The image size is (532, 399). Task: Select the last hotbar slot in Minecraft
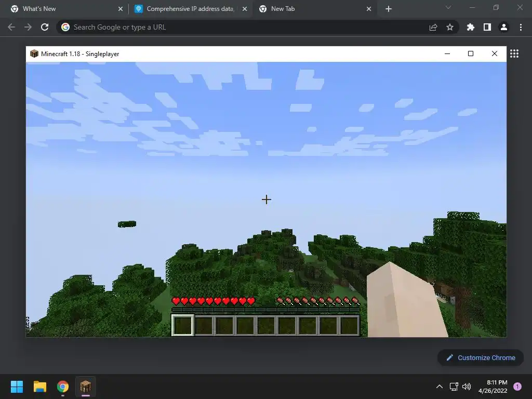click(349, 325)
